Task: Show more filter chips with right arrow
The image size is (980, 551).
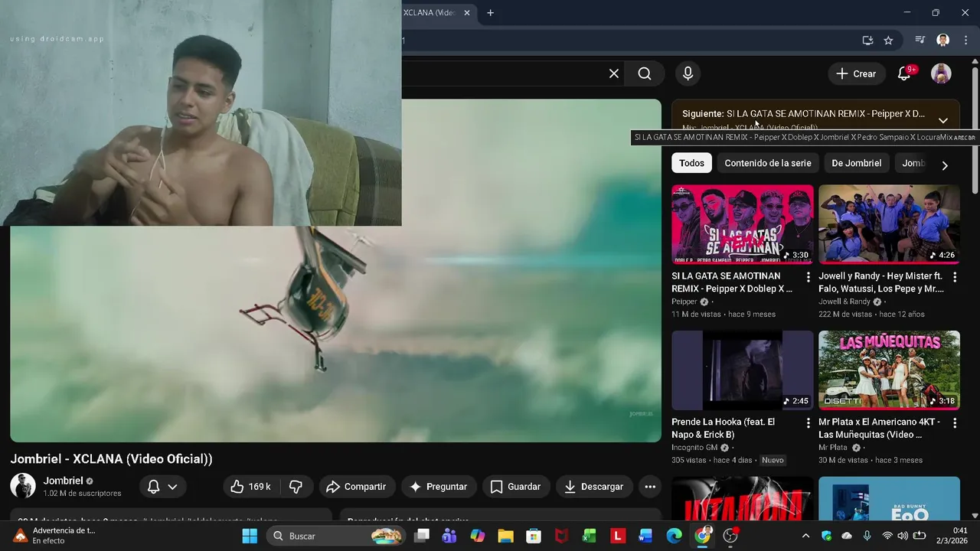Action: tap(945, 165)
